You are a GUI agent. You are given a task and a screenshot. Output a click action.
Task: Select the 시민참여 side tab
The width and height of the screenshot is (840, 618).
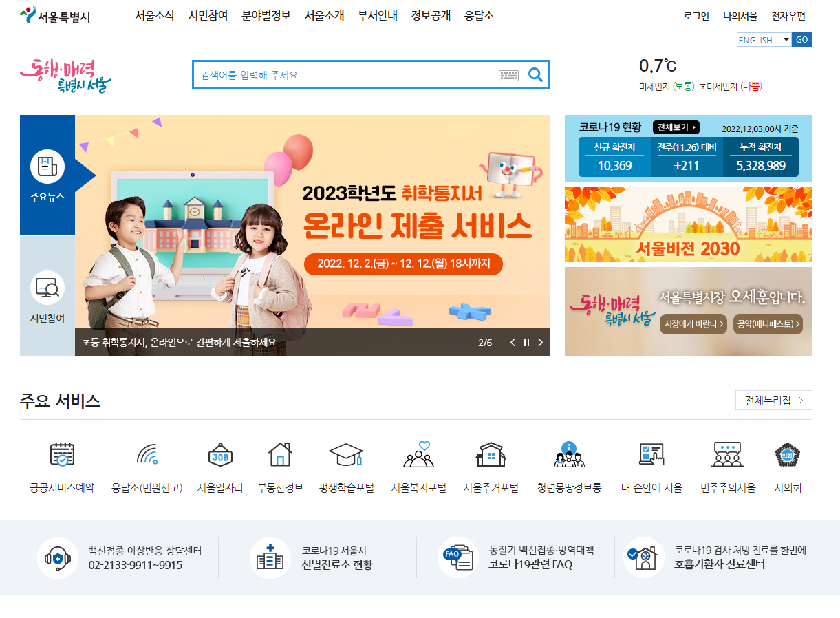click(47, 296)
